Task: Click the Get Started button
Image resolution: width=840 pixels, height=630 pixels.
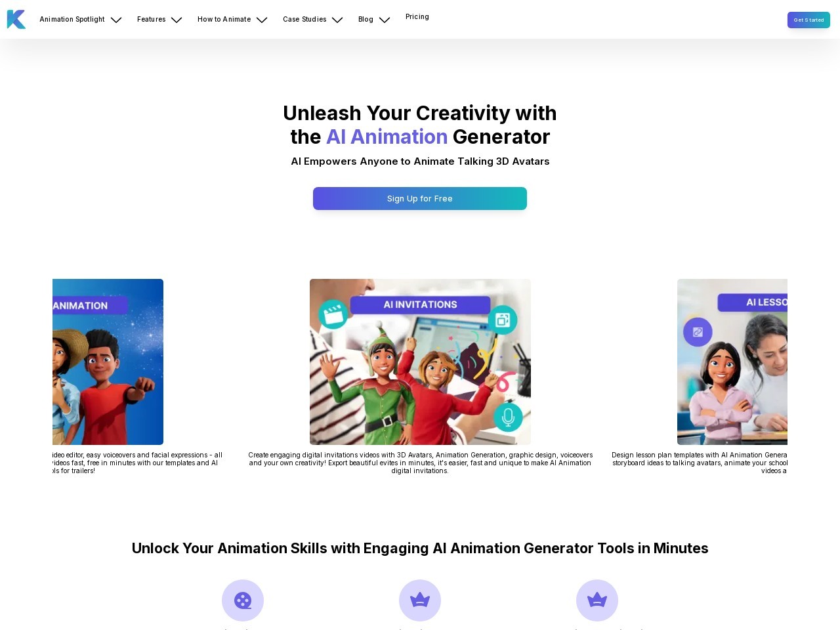Action: (x=808, y=20)
